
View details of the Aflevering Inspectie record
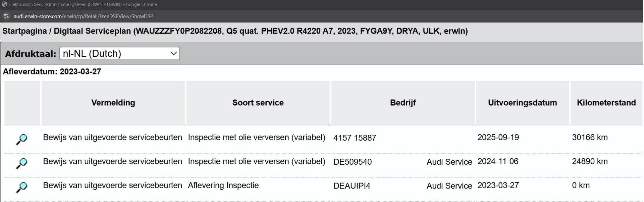(x=22, y=187)
